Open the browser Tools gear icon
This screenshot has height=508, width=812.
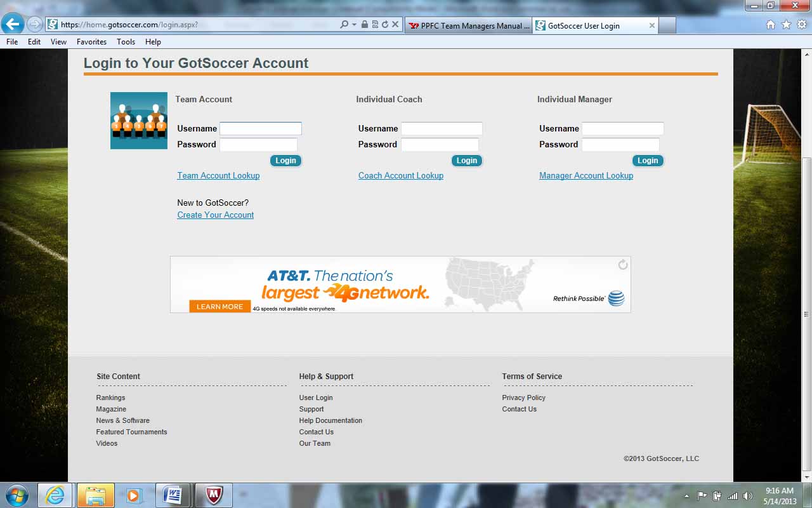pyautogui.click(x=802, y=25)
